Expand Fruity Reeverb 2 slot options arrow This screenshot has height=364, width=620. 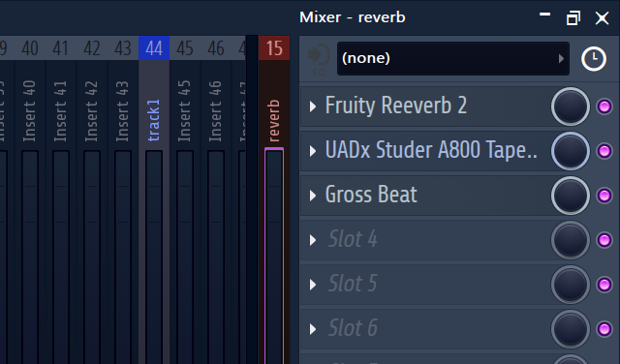point(313,106)
